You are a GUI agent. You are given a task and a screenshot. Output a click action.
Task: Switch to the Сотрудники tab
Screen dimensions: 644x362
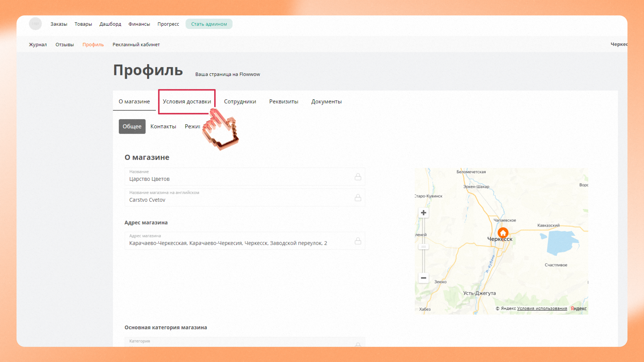click(240, 102)
